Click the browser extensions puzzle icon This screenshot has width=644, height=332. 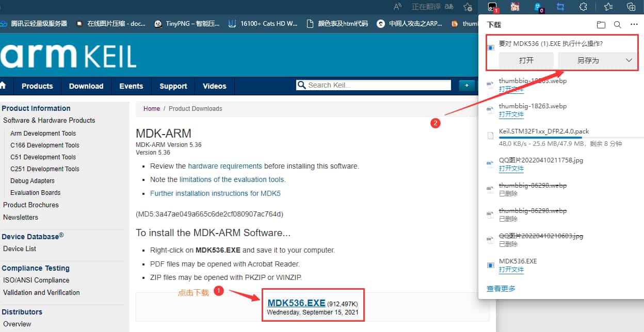click(583, 7)
